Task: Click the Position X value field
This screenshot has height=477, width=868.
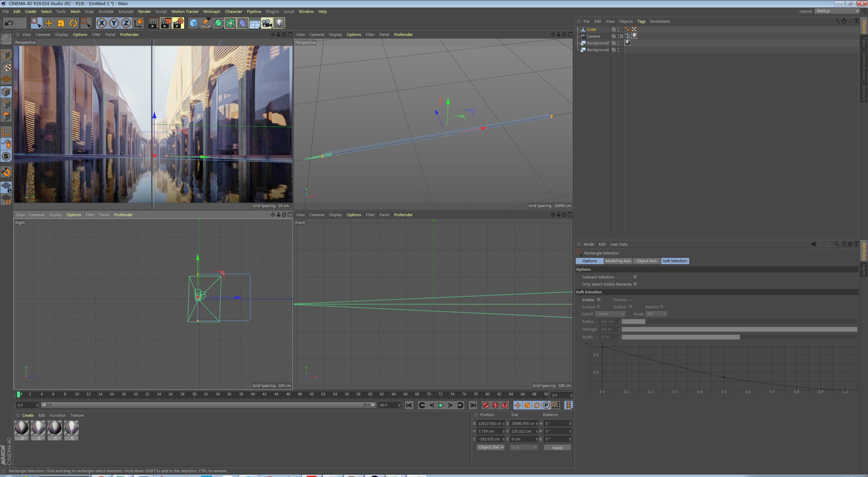Action: pos(490,424)
